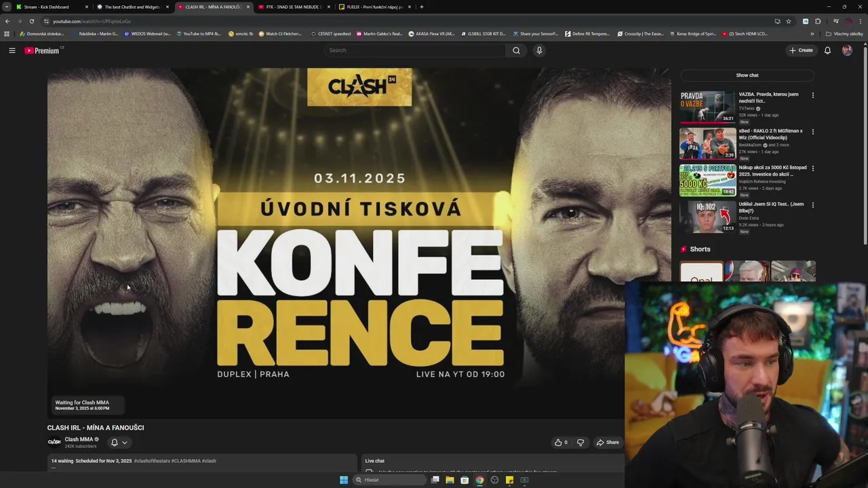
Task: Open the #CLASHMMA hashtag link
Action: click(x=186, y=461)
